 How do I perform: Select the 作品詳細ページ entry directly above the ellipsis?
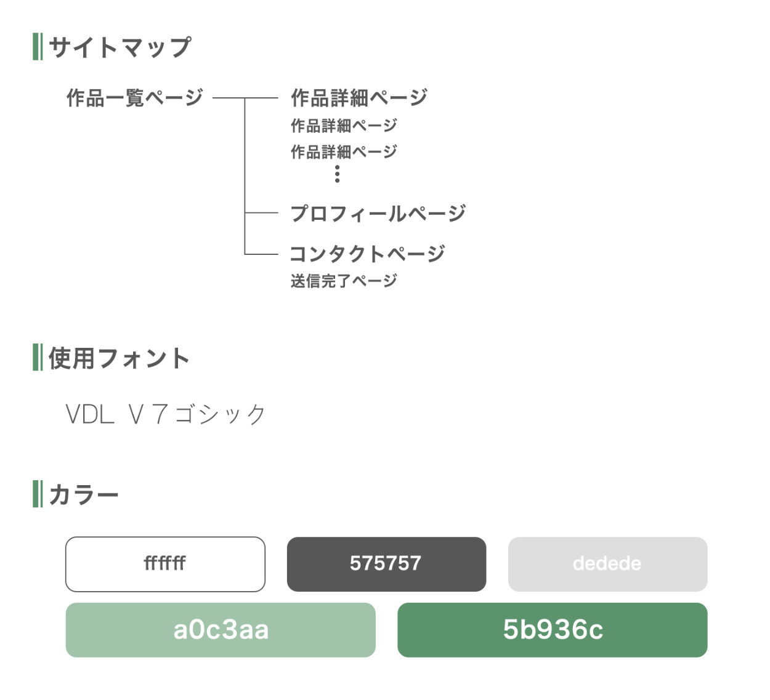(x=344, y=151)
